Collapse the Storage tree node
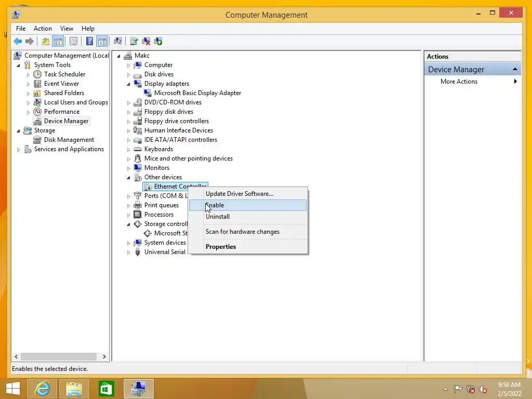This screenshot has width=532, height=399. pyautogui.click(x=18, y=130)
